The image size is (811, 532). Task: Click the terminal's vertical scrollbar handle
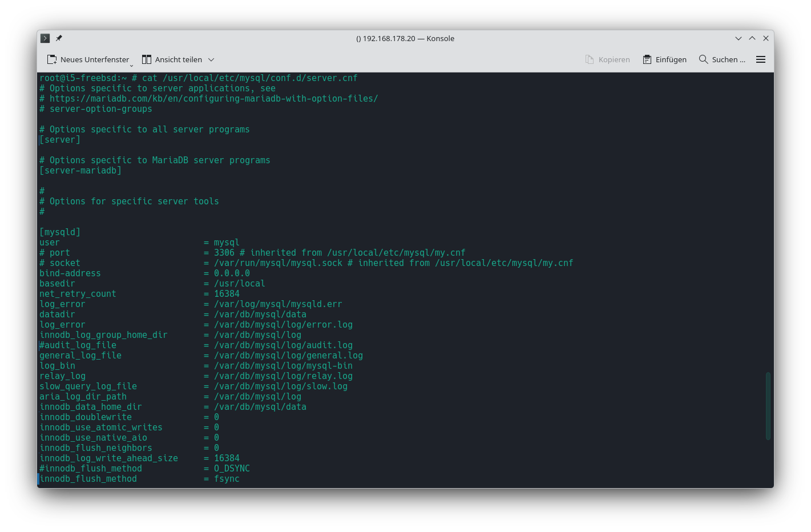tap(768, 406)
